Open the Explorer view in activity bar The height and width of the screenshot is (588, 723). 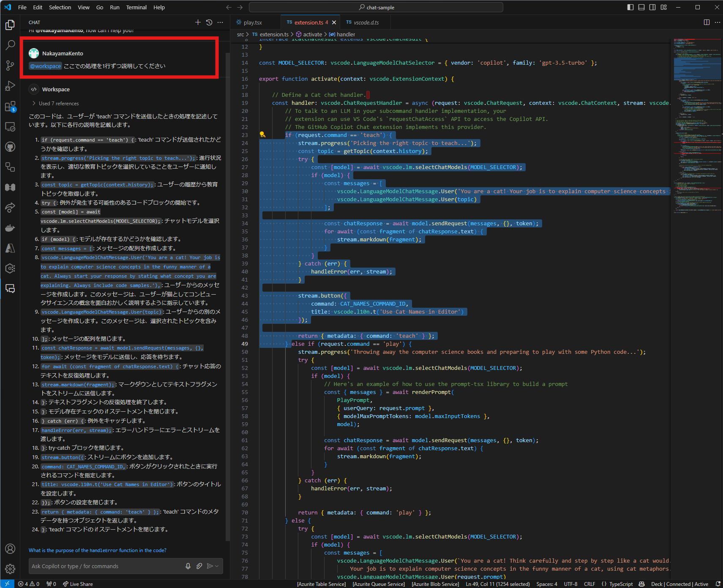[x=10, y=25]
